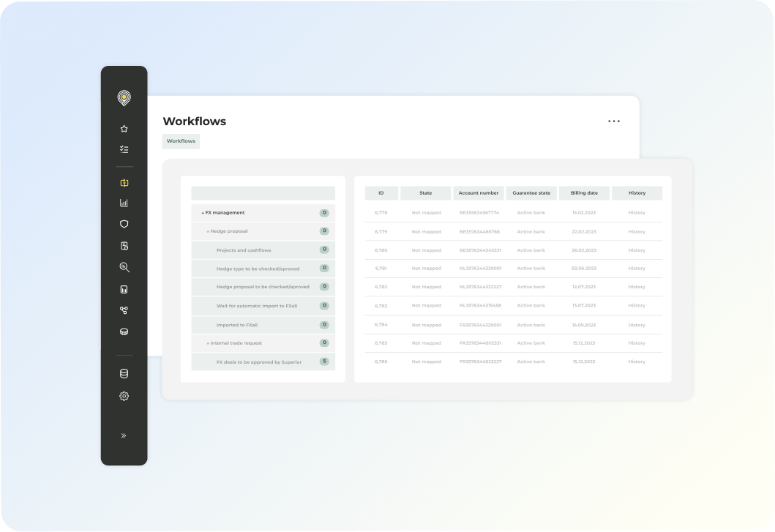Click Active bank cell for ID 6,783
The image size is (775, 532).
[531, 306]
